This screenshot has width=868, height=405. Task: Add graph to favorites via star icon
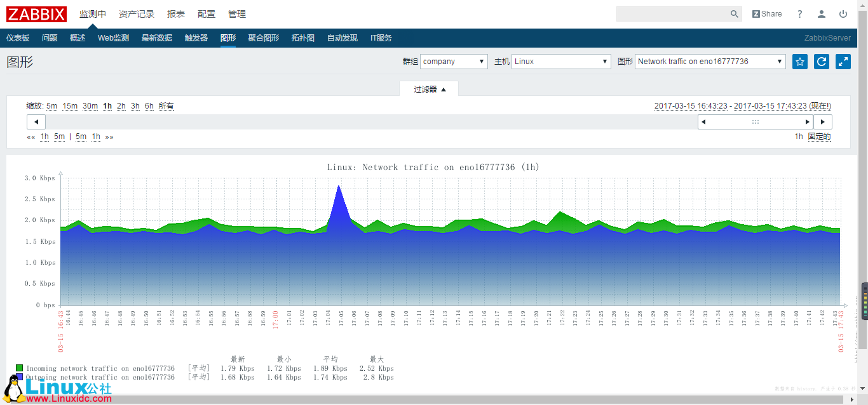coord(799,62)
